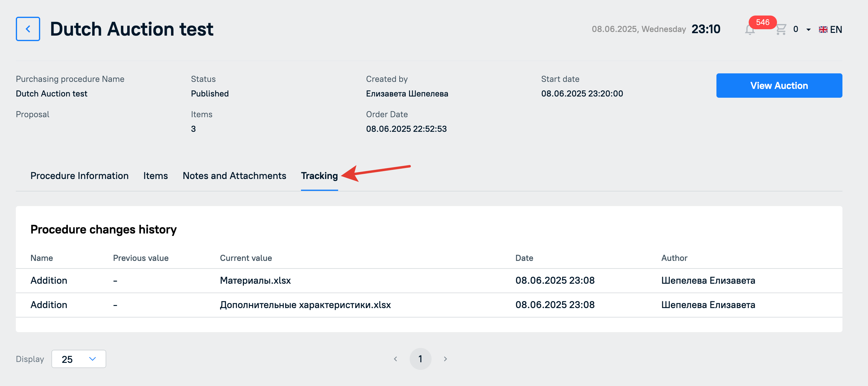Click the start date 08.06.2025 23:20:00

coord(582,93)
